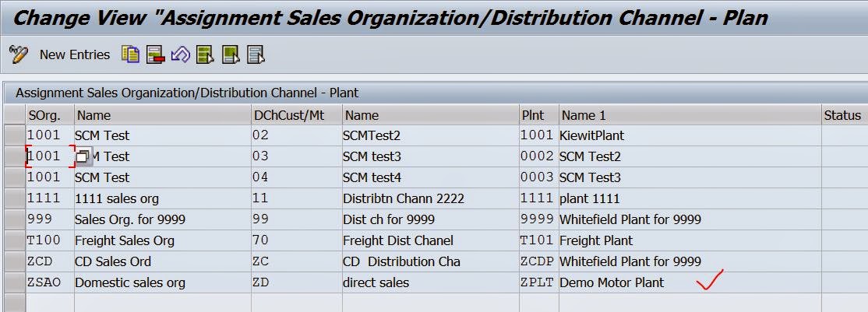The height and width of the screenshot is (312, 868).
Task: Click the Display/Change pencil toggle icon
Action: point(18,54)
